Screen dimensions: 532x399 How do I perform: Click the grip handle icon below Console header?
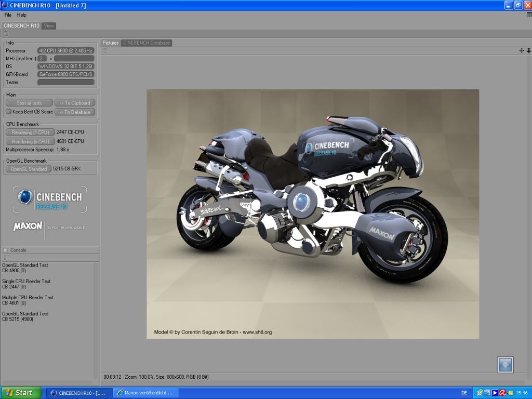[x=6, y=258]
